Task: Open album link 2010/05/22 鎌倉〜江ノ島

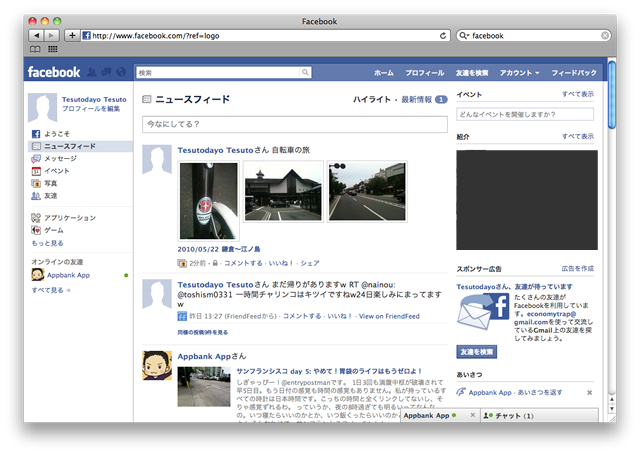Action: tap(219, 249)
